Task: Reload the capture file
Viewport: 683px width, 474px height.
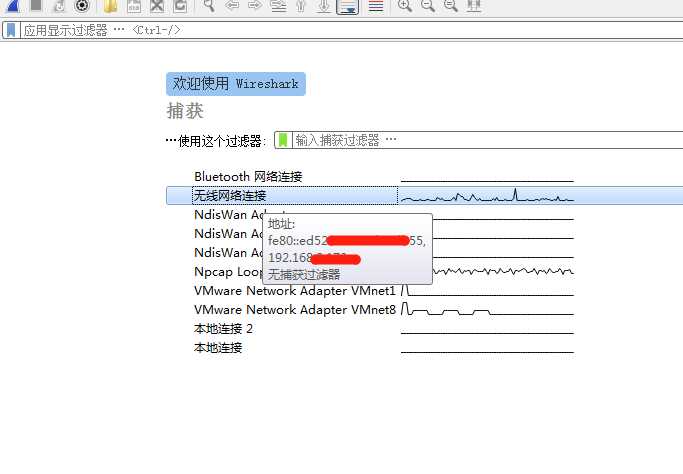Action: tap(179, 5)
